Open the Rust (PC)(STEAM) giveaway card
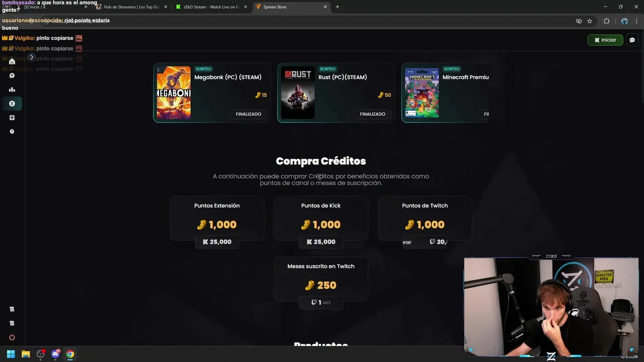Viewport: 644px width, 362px height. (336, 93)
